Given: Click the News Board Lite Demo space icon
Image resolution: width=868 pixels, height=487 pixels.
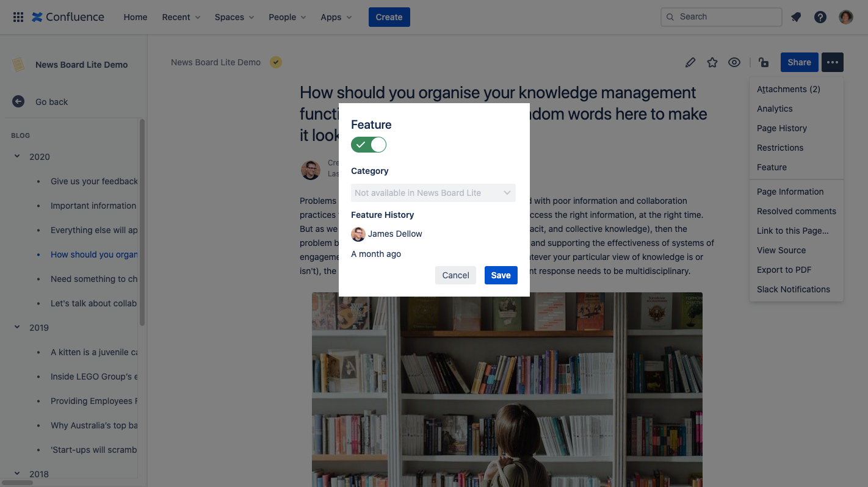Looking at the screenshot, I should [x=18, y=64].
